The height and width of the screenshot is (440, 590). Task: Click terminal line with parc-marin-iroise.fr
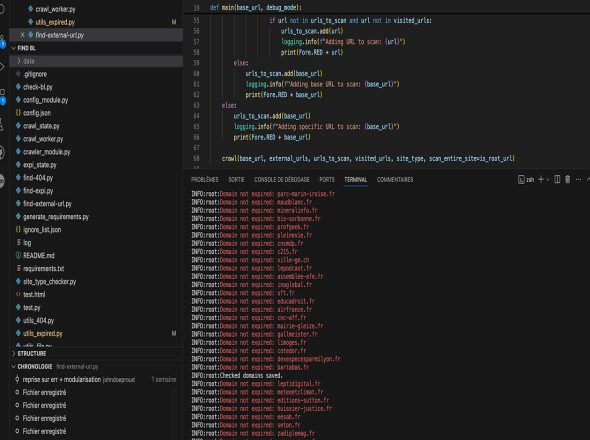click(263, 194)
